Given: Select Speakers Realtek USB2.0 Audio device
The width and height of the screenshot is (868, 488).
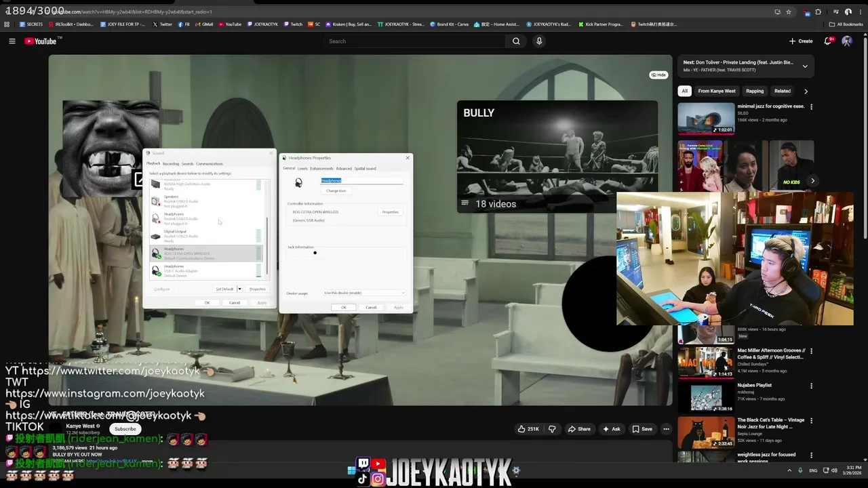Looking at the screenshot, I should pos(207,201).
